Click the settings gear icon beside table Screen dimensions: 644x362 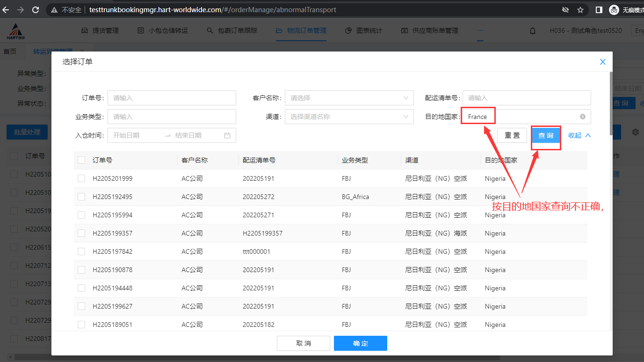point(635,133)
